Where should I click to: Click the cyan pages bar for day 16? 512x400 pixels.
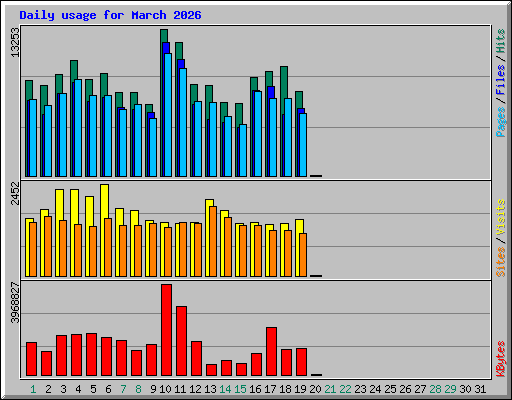258,134
